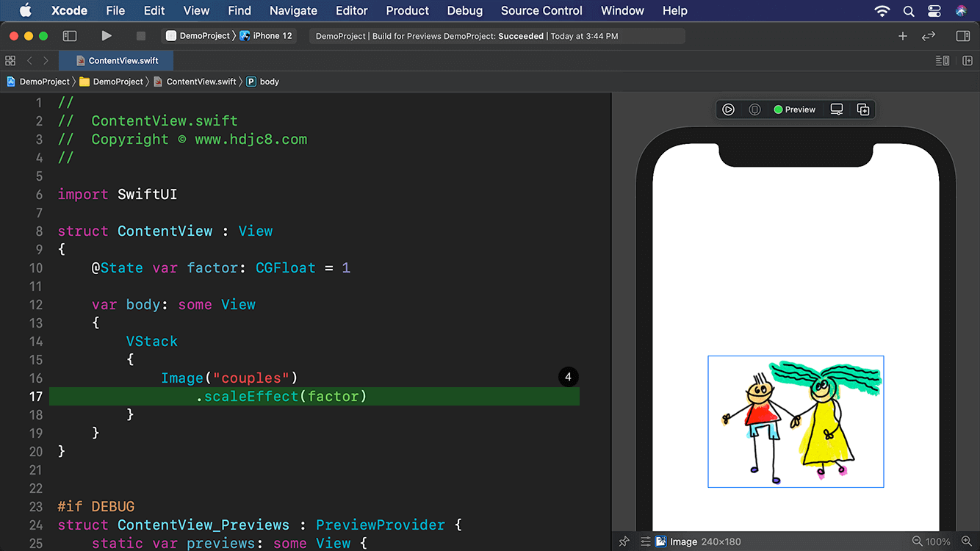
Task: Open the Debug menu
Action: (x=464, y=10)
